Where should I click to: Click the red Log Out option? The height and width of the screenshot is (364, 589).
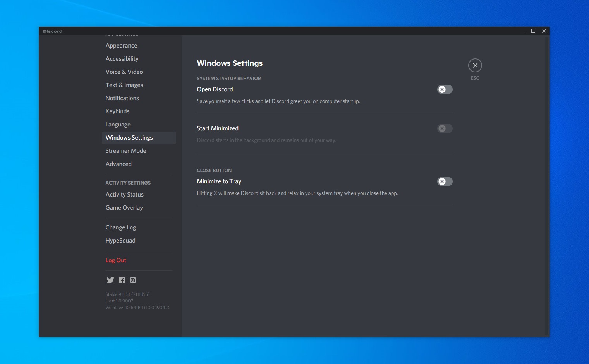(x=139, y=260)
